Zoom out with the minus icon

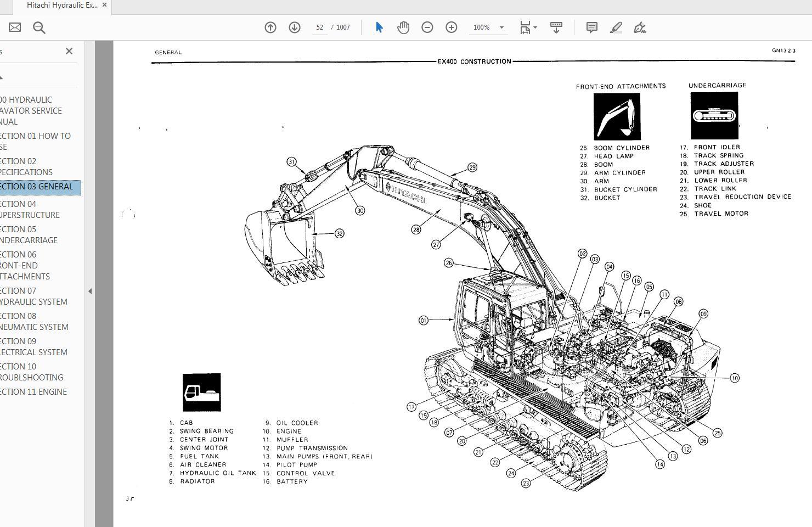[x=427, y=27]
